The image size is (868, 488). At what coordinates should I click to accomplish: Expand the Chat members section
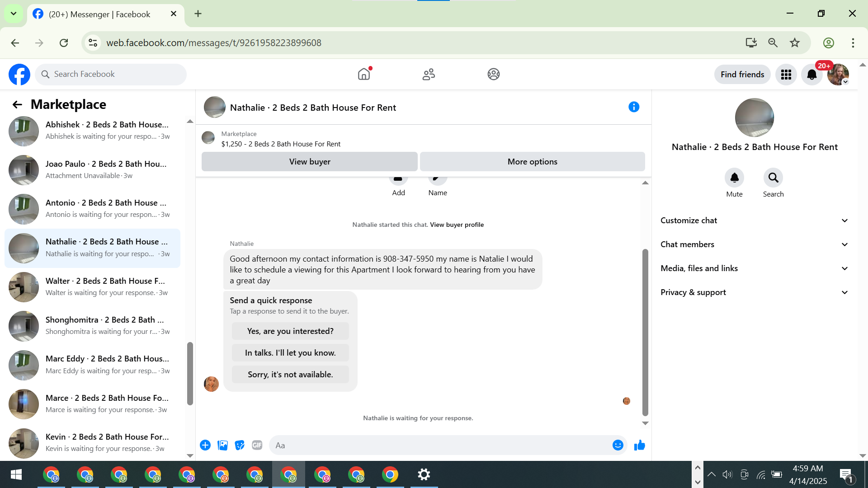click(x=754, y=244)
